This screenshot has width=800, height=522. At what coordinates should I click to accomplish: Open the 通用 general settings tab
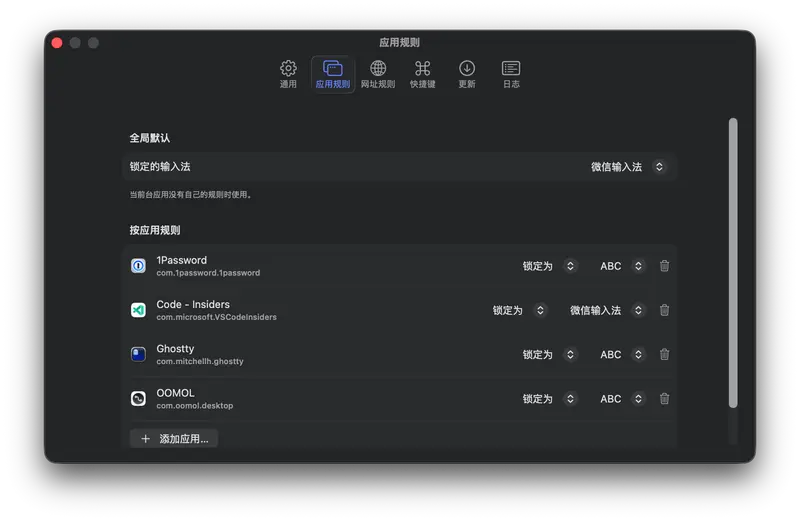(288, 74)
